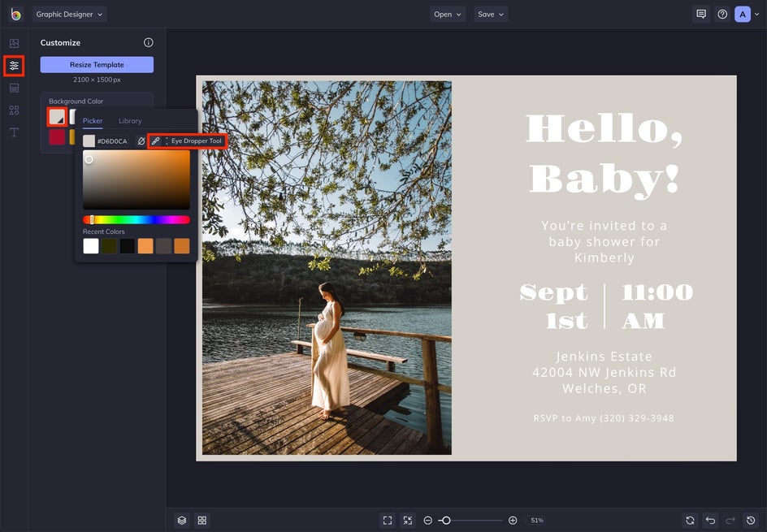The height and width of the screenshot is (532, 767).
Task: Click the current color preview swatch
Action: coord(89,141)
